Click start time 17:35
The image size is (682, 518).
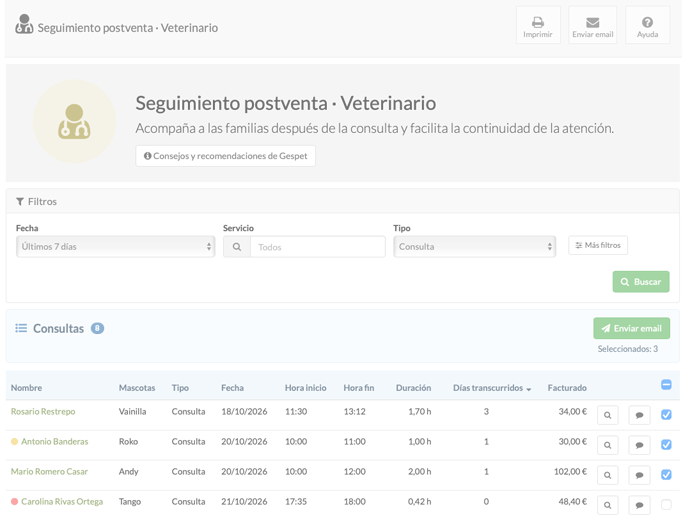296,501
